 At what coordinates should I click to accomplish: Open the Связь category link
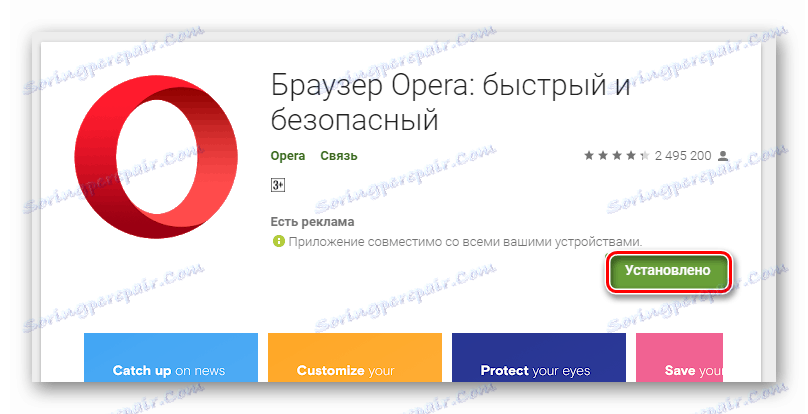pos(339,156)
